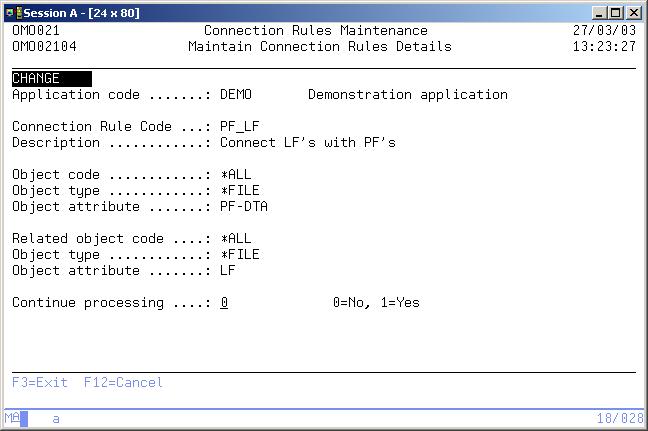Click cursor position 18/028 indicator

click(x=617, y=419)
